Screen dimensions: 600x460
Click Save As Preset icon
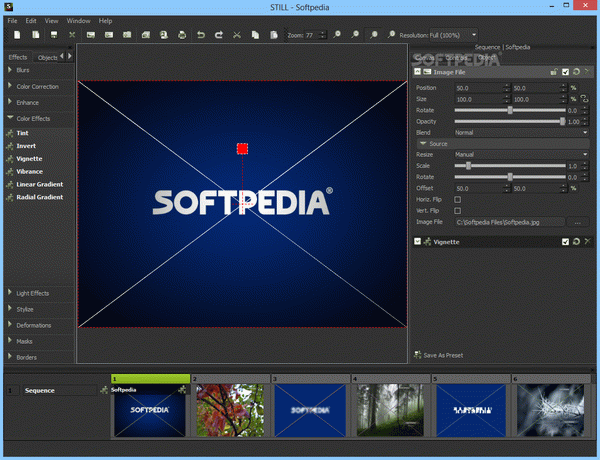(x=417, y=355)
